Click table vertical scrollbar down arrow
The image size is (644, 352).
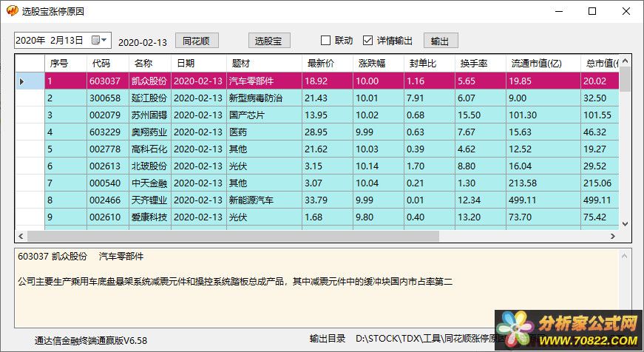[625, 224]
